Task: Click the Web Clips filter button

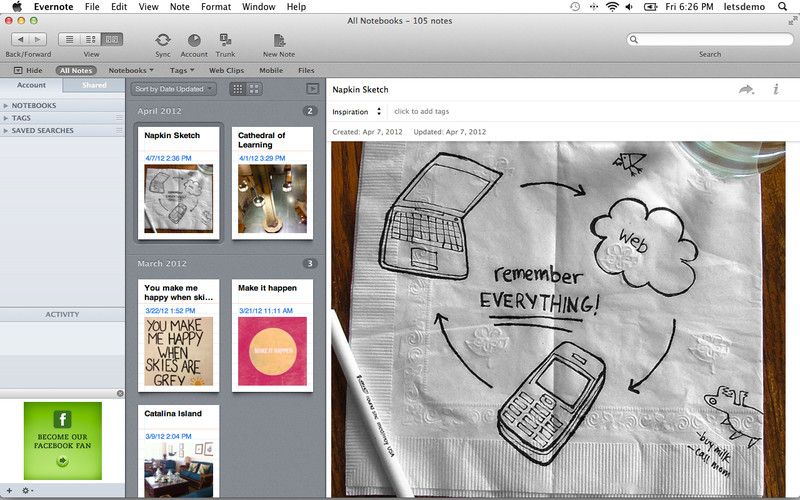Action: (x=227, y=71)
